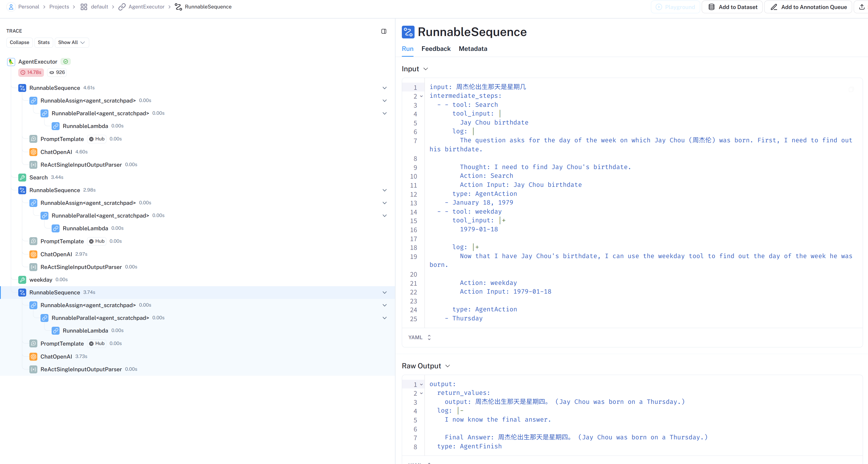This screenshot has width=868, height=464.
Task: Switch to the Feedback tab
Action: pyautogui.click(x=436, y=49)
